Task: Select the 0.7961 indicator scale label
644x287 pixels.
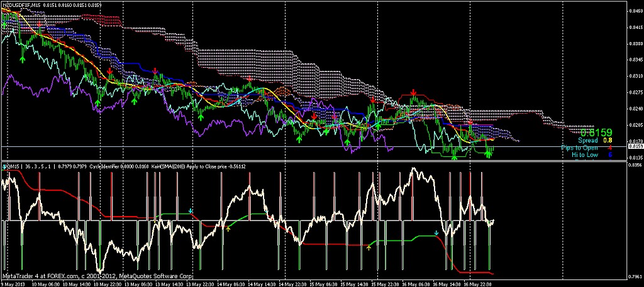Action: point(636,276)
